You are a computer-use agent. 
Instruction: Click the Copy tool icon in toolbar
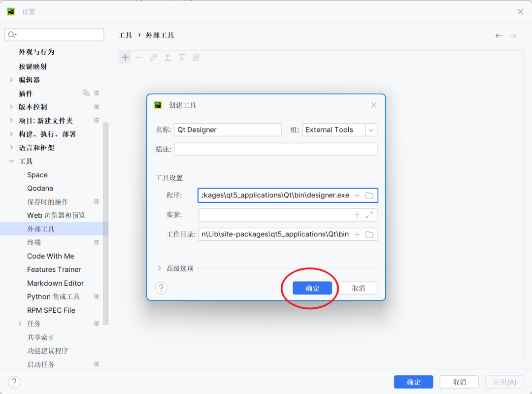click(x=196, y=57)
